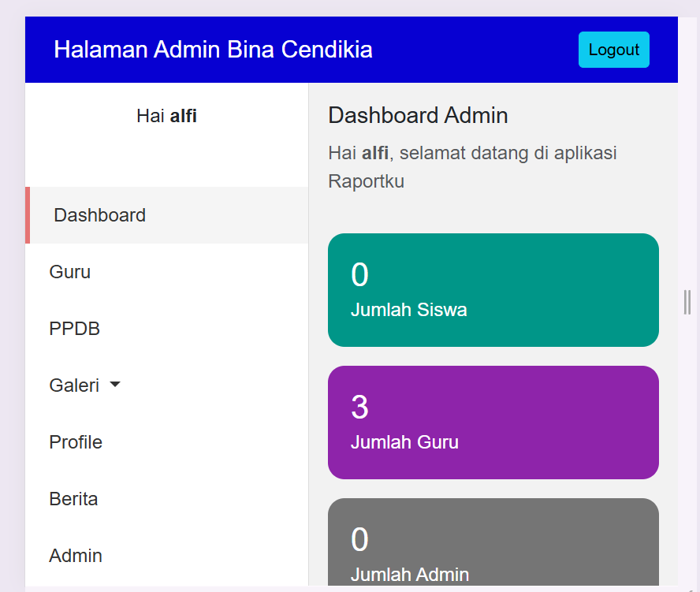The image size is (700, 592).
Task: Go to the Guru page in sidebar
Action: point(69,272)
